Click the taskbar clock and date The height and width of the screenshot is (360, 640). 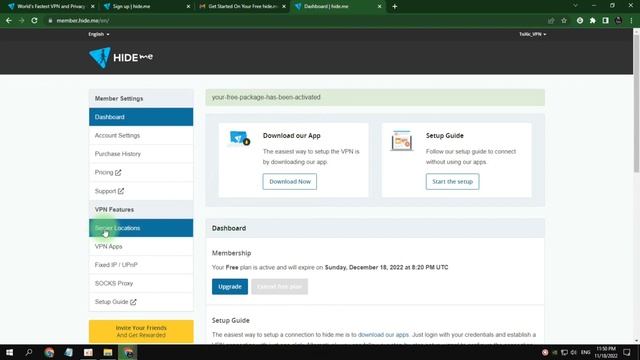pyautogui.click(x=606, y=352)
